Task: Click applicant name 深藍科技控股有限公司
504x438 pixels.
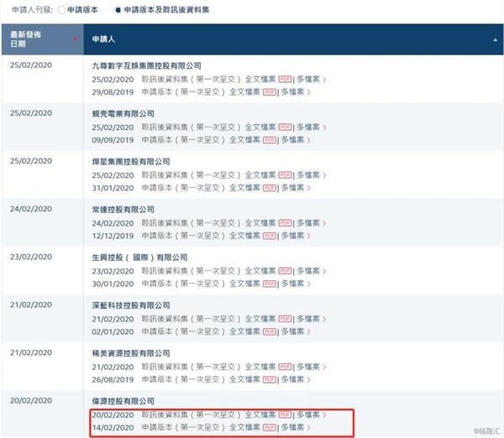Action: (x=131, y=305)
